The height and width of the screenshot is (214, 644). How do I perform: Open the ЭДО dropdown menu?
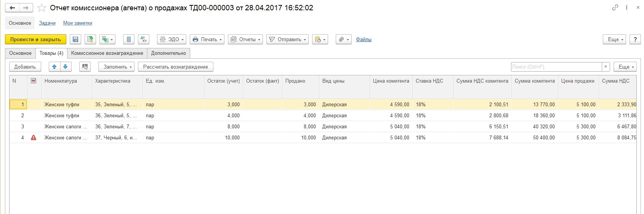[171, 40]
